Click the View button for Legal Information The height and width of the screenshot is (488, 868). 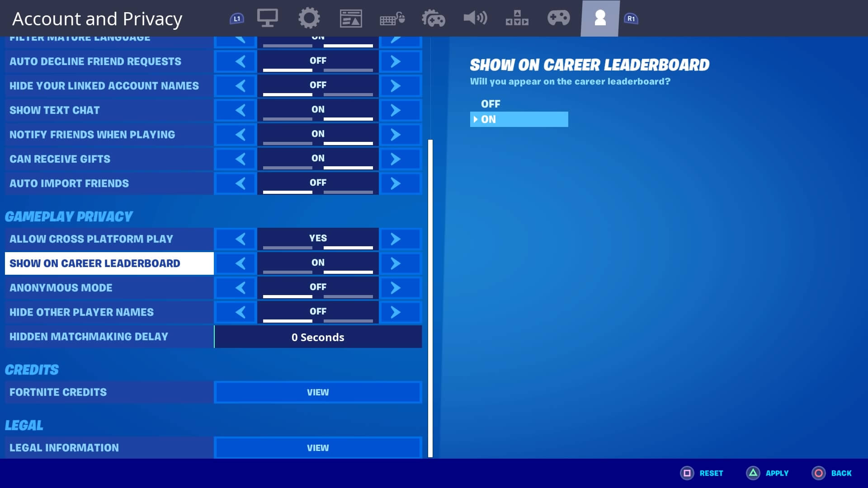pyautogui.click(x=318, y=447)
